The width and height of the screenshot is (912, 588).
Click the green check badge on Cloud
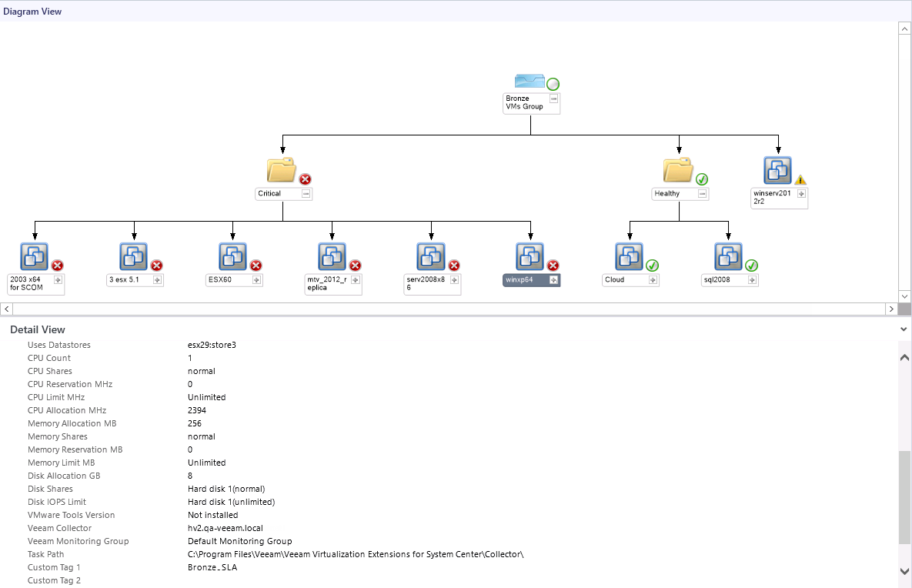[x=653, y=266]
